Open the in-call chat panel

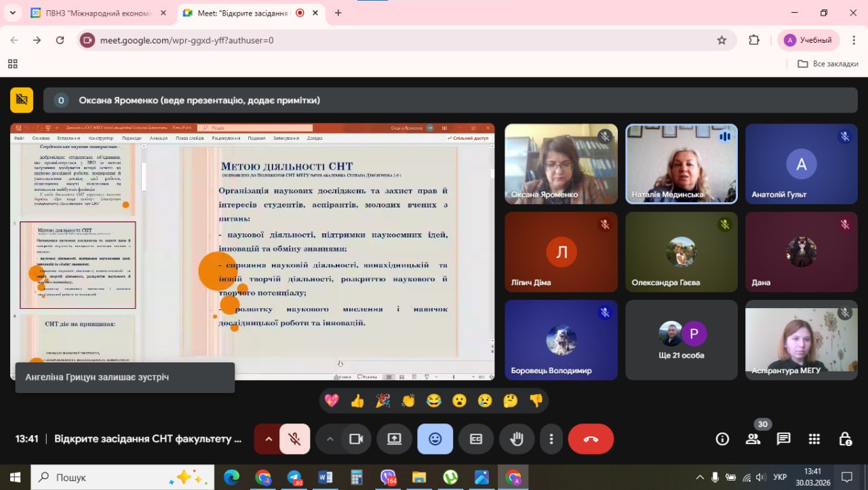coord(784,438)
